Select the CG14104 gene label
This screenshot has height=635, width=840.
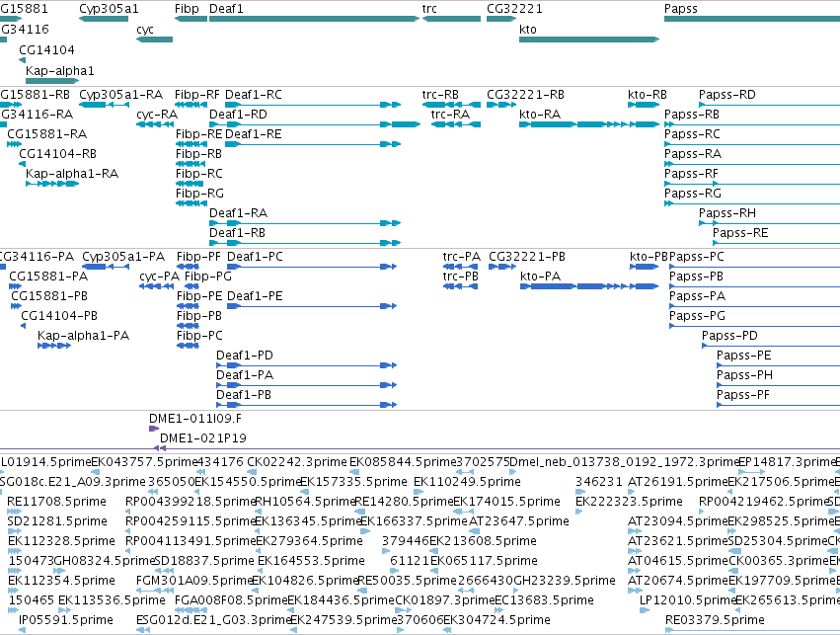[46, 49]
